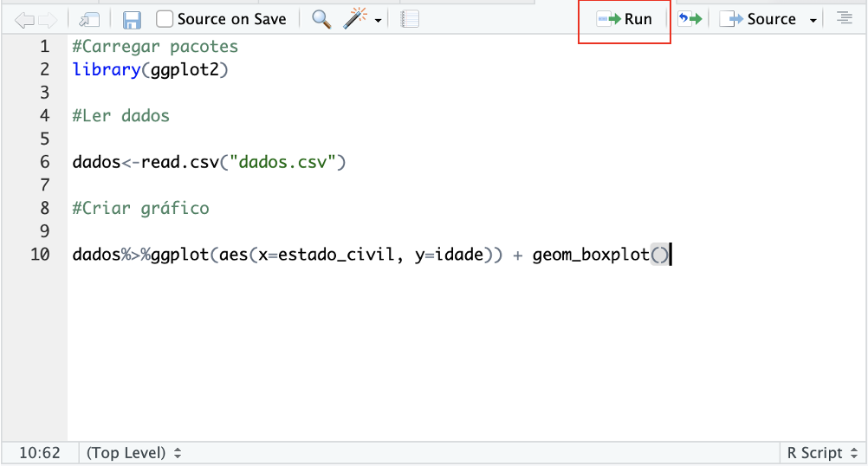Open the (Top Level) scope navigator
Viewport: 868px width, 466px height.
point(134,452)
